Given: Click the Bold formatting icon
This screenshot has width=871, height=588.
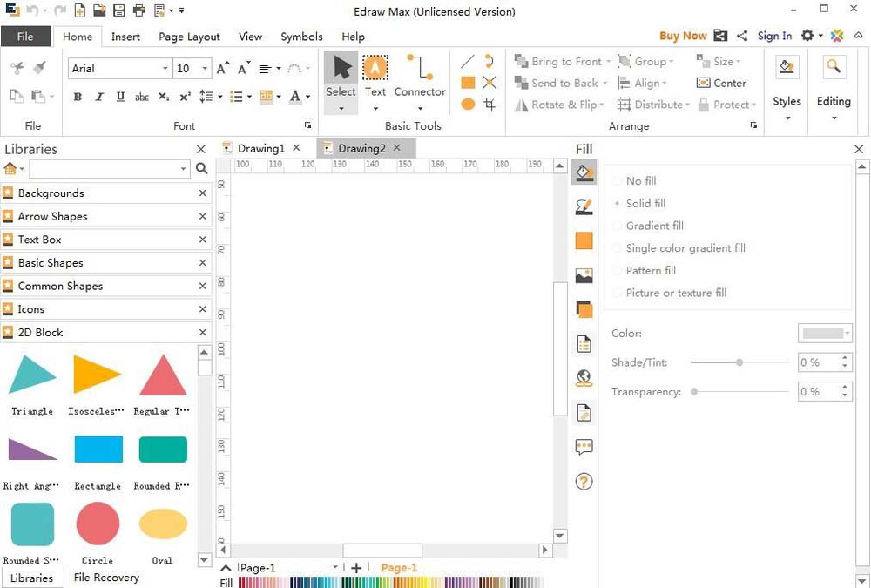Looking at the screenshot, I should click(78, 97).
